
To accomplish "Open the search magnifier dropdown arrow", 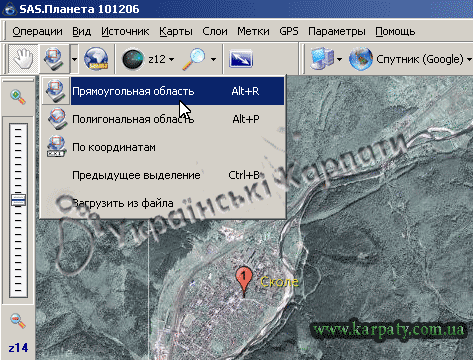I will [213, 59].
